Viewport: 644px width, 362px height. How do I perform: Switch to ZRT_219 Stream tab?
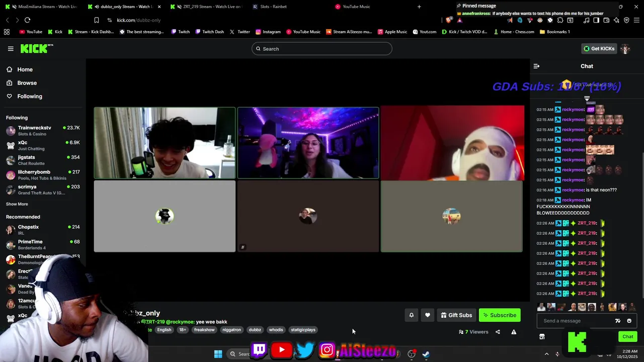tap(207, 7)
